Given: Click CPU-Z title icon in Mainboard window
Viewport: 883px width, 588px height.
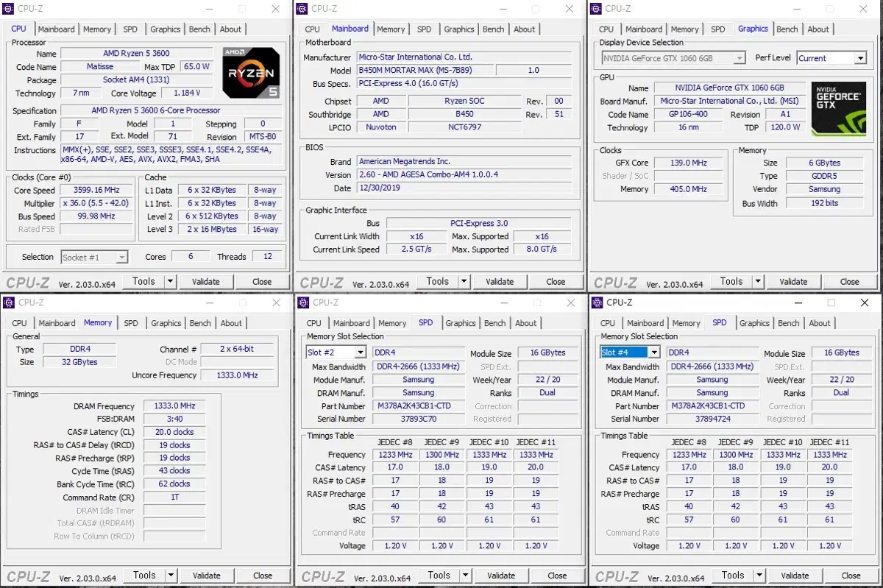Looking at the screenshot, I should pos(302,9).
